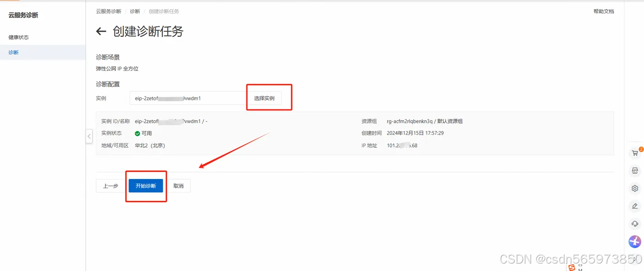Click the 创建诊断任务 breadcrumb text

point(164,11)
